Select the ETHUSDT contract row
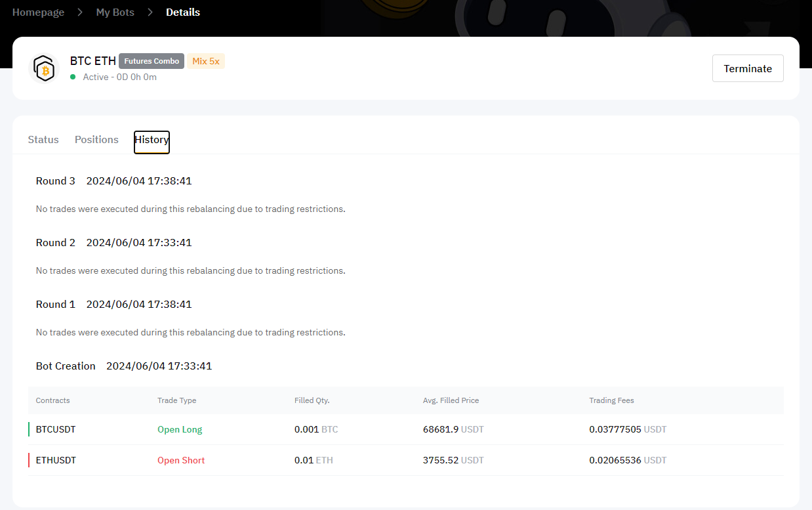This screenshot has height=510, width=812. (x=56, y=460)
